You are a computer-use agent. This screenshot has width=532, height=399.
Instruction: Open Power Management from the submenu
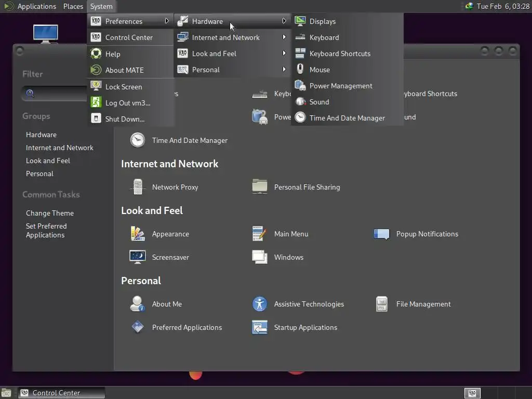pyautogui.click(x=347, y=86)
